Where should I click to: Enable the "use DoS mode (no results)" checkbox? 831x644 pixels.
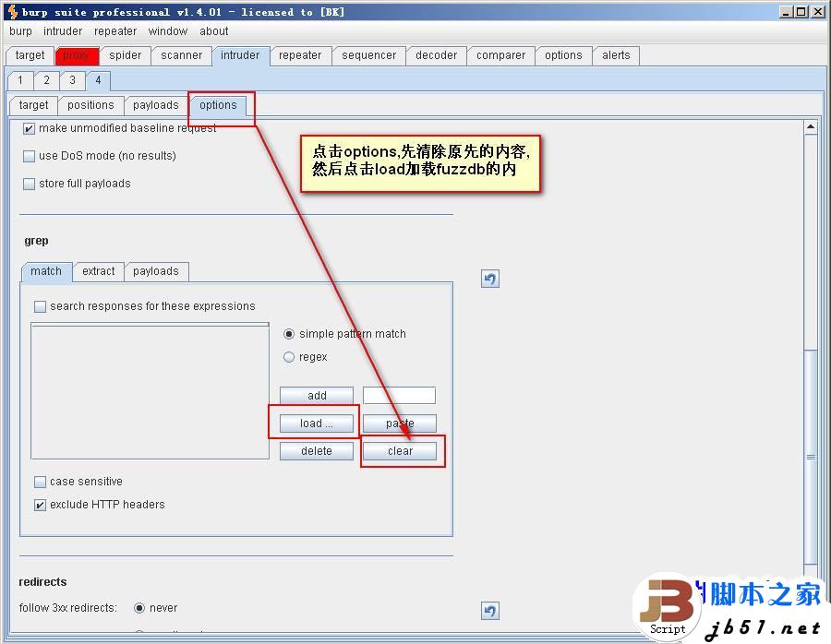pos(29,155)
